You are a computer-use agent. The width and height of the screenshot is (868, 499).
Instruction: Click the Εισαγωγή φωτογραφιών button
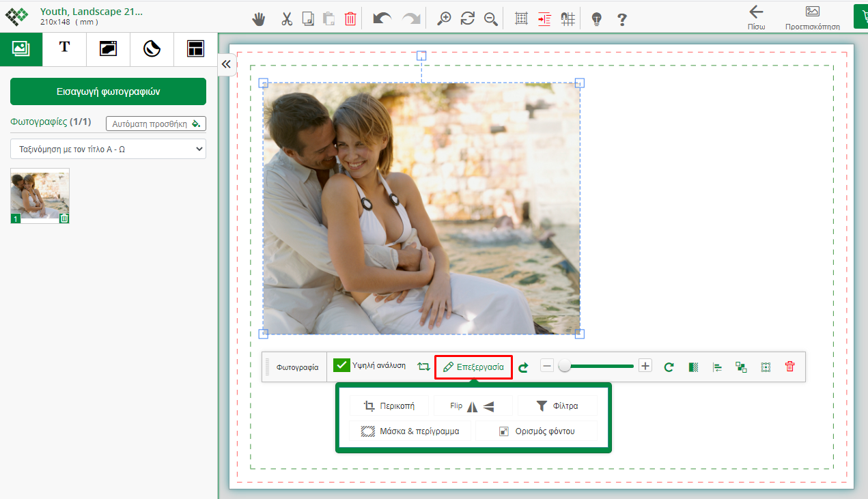coord(108,91)
